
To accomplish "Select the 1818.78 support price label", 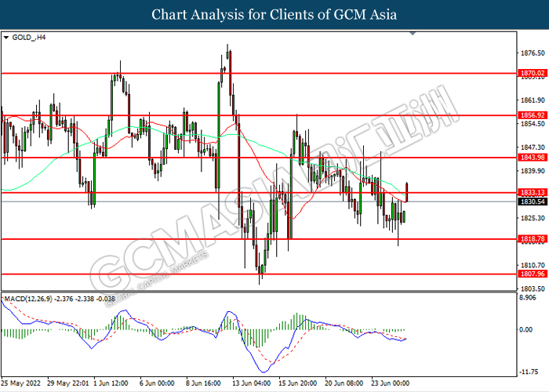I will 533,239.
